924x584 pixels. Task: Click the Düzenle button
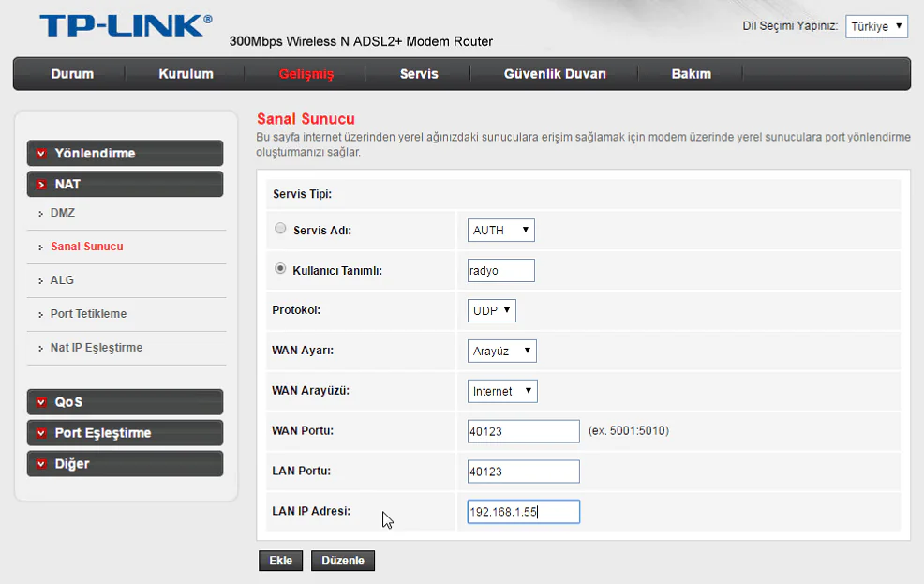(x=342, y=560)
